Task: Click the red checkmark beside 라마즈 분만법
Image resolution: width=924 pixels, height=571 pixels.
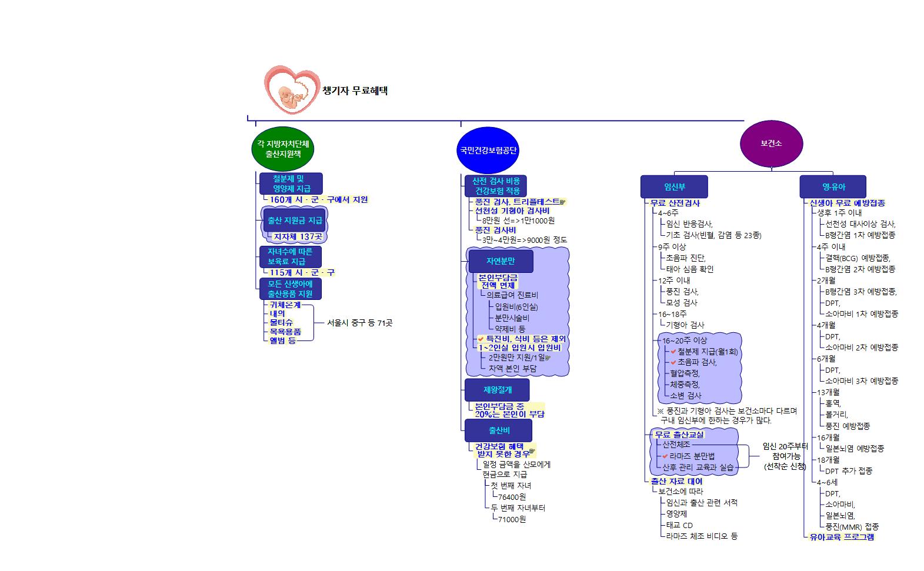Action: click(x=665, y=456)
